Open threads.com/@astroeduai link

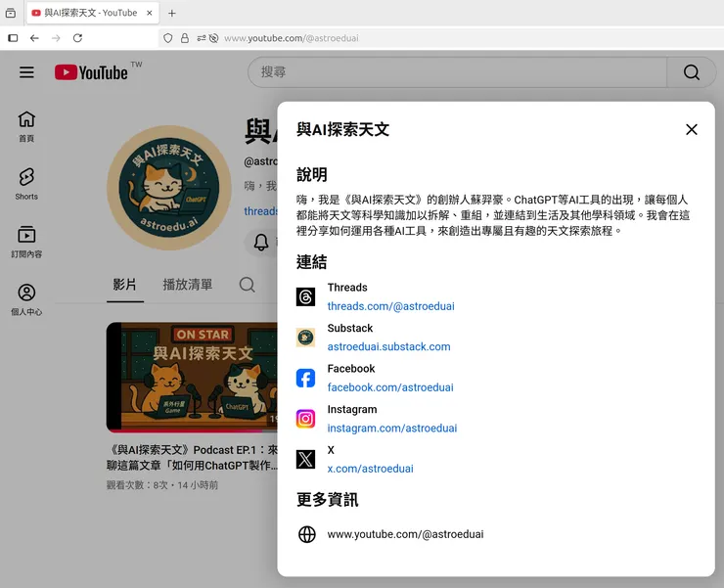pos(390,306)
